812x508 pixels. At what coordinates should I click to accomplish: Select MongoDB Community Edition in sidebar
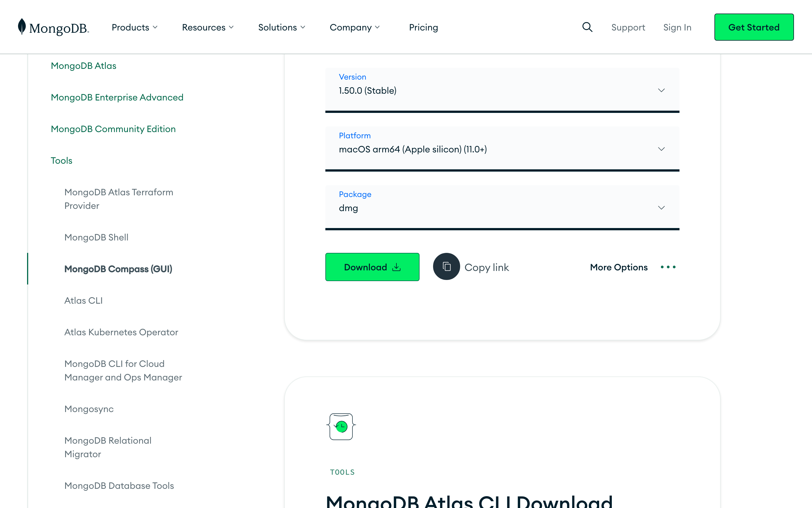113,129
